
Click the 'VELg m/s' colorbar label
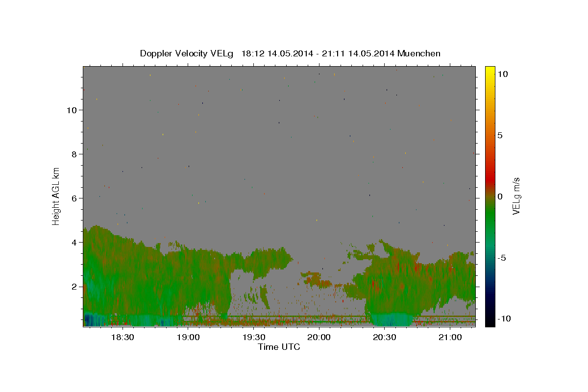516,196
